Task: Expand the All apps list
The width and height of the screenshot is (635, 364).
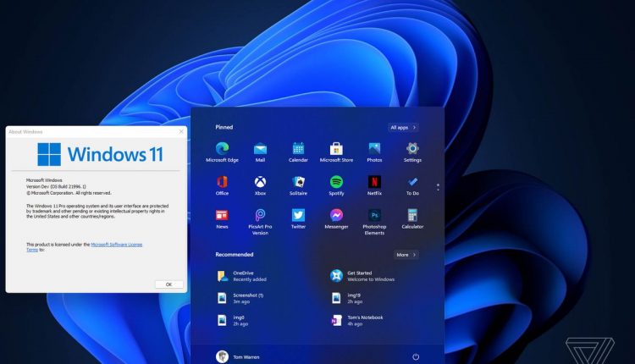Action: (403, 127)
